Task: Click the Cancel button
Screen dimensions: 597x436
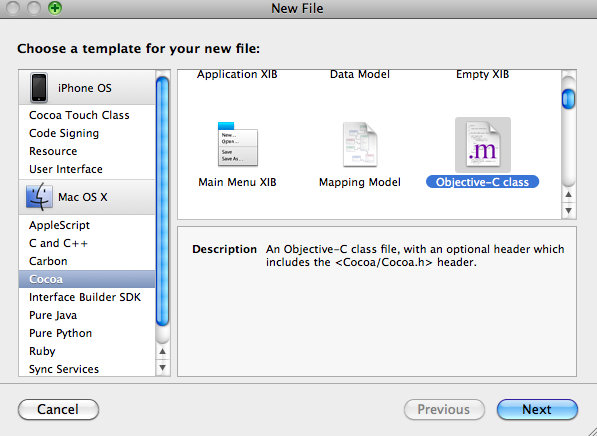Action: click(58, 409)
